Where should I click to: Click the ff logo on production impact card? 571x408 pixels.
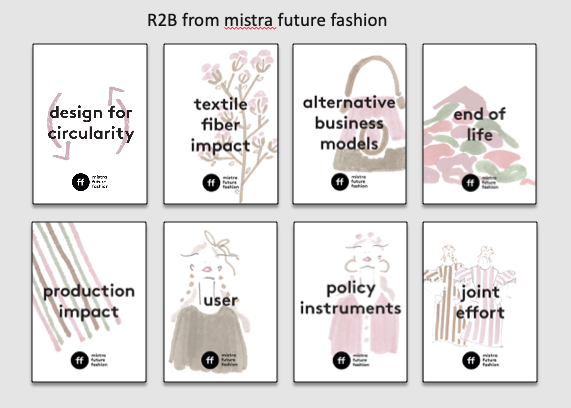click(x=80, y=360)
